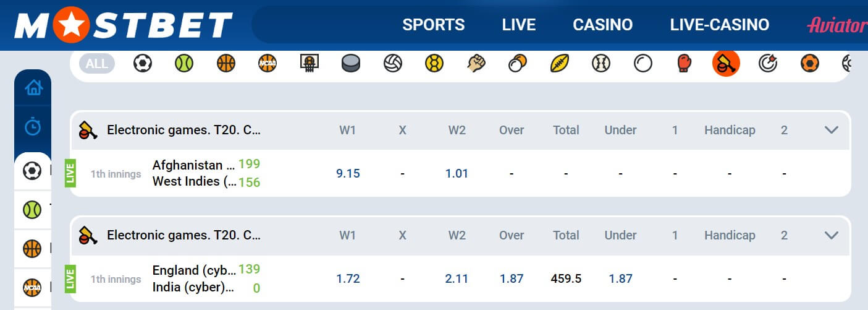The height and width of the screenshot is (310, 868).
Task: Bet on Afghanistan W1 odds 9.15
Action: (x=348, y=174)
